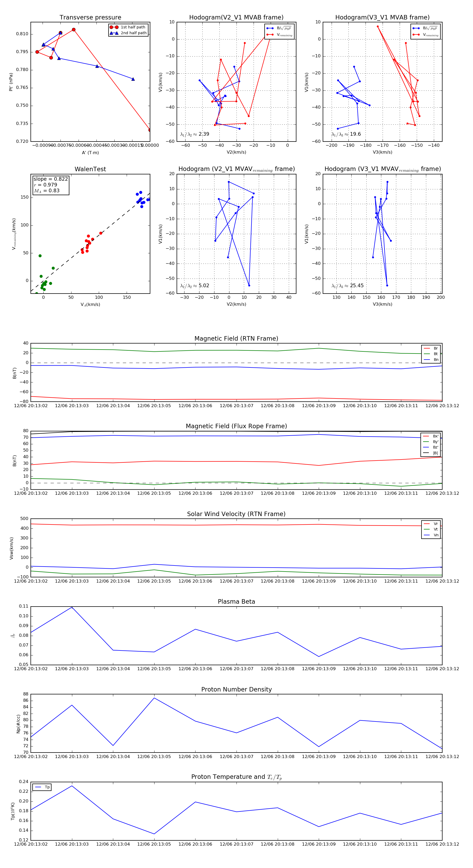The image size is (473, 868).
Task: Click the "Solar Wind Velocity (RTN Frame)" title
Action: [236, 514]
